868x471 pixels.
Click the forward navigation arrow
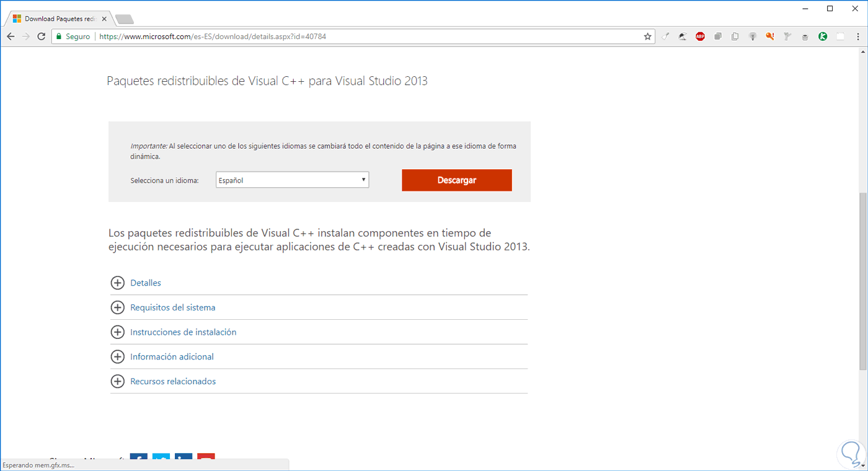tap(26, 37)
